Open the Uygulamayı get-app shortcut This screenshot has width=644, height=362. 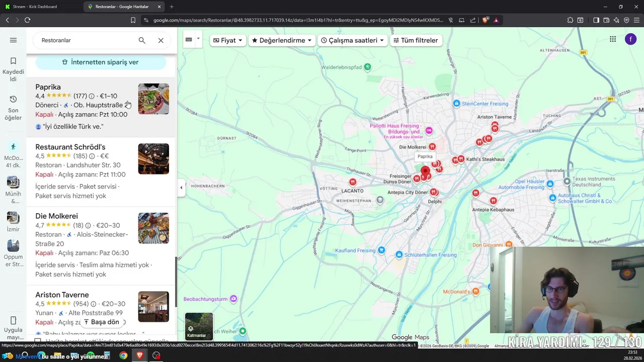(x=13, y=328)
